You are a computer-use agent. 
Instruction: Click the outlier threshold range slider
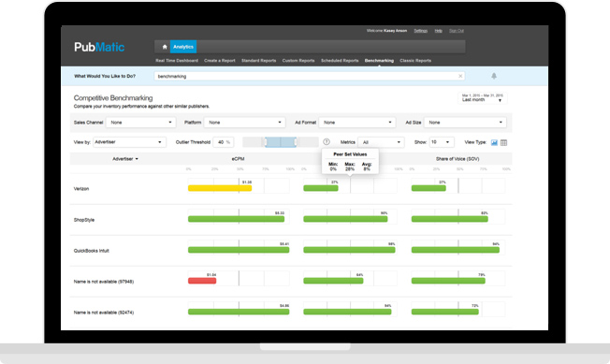pyautogui.click(x=281, y=142)
